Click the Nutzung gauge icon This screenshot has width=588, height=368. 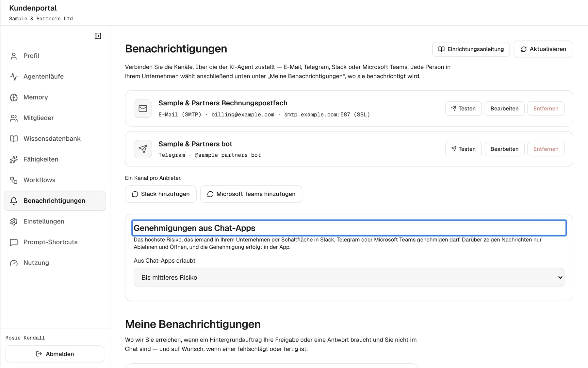(14, 263)
